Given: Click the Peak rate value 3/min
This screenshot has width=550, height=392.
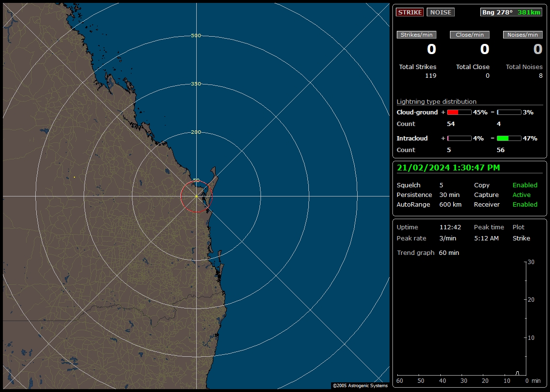Looking at the screenshot, I should click(x=448, y=238).
